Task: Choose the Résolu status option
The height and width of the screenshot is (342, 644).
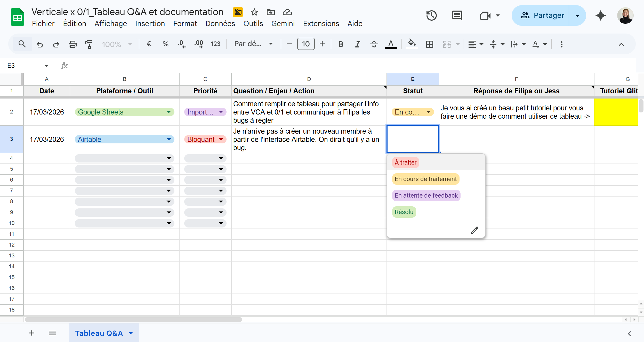Action: pos(404,212)
